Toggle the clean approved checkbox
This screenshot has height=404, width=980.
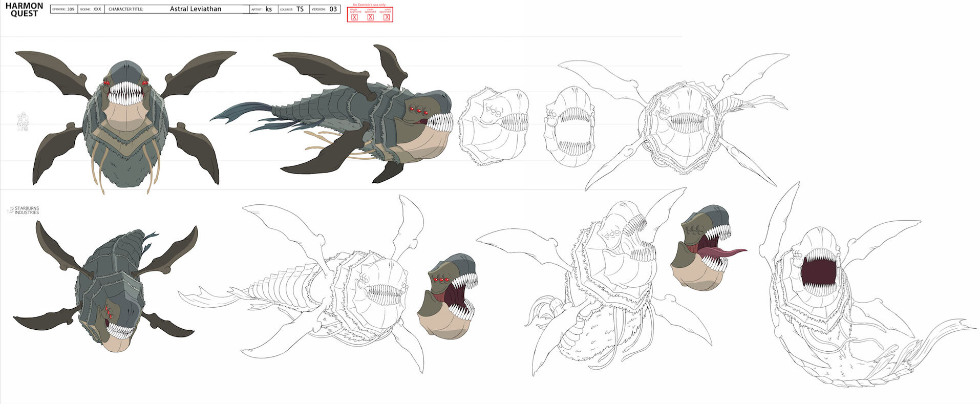(371, 17)
